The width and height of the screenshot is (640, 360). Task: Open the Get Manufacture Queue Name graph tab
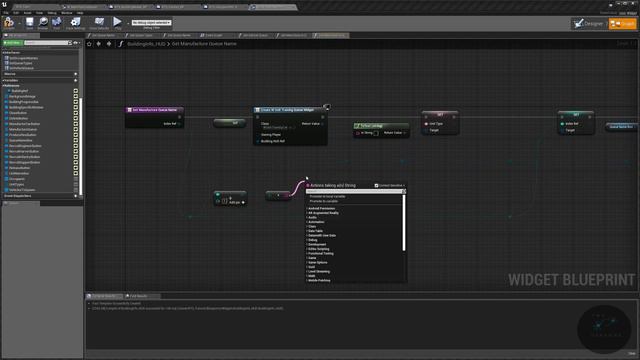pyautogui.click(x=331, y=35)
